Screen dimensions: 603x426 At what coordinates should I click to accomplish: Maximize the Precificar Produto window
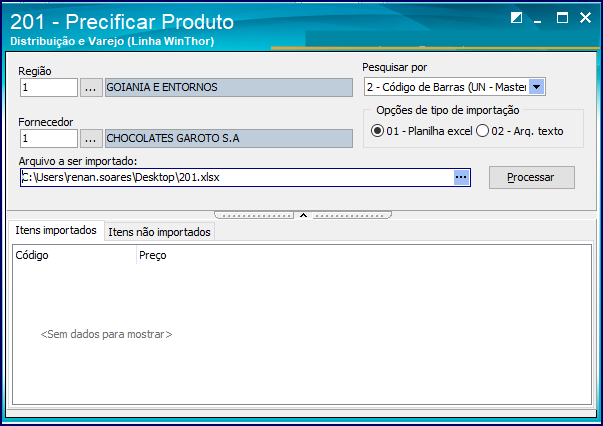pyautogui.click(x=562, y=18)
